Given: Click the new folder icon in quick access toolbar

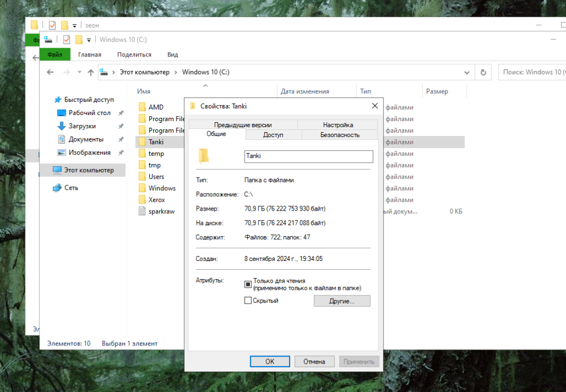Looking at the screenshot, I should 78,40.
